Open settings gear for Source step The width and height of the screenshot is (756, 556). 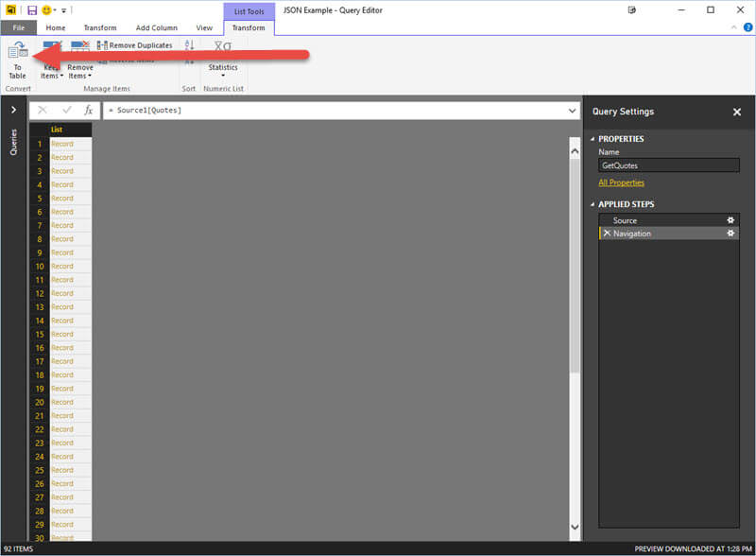[730, 220]
